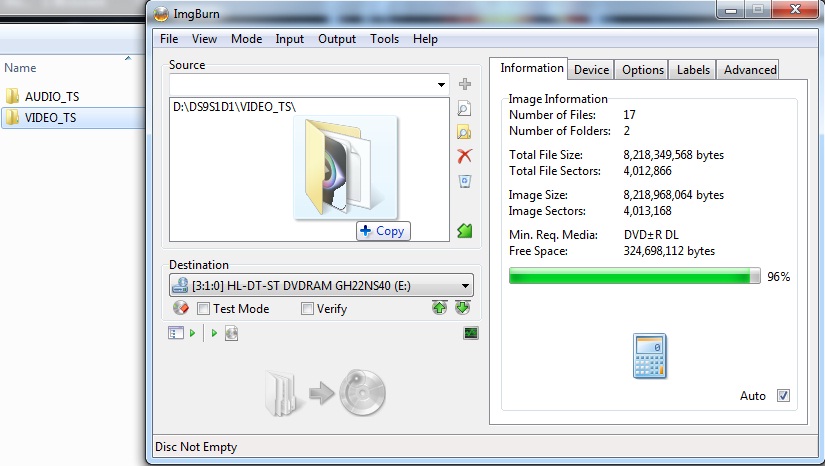Click the ImgBurn title bar icon
This screenshot has width=825, height=466.
pos(161,14)
